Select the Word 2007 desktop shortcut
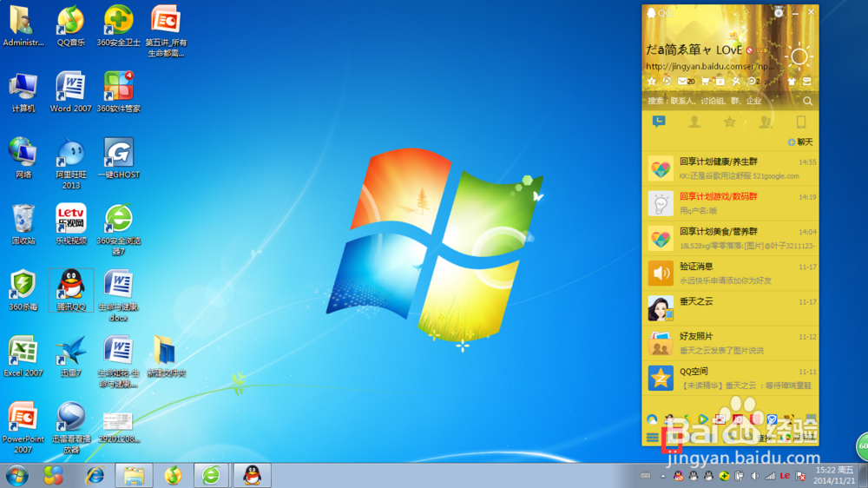The image size is (868, 488). [x=71, y=92]
